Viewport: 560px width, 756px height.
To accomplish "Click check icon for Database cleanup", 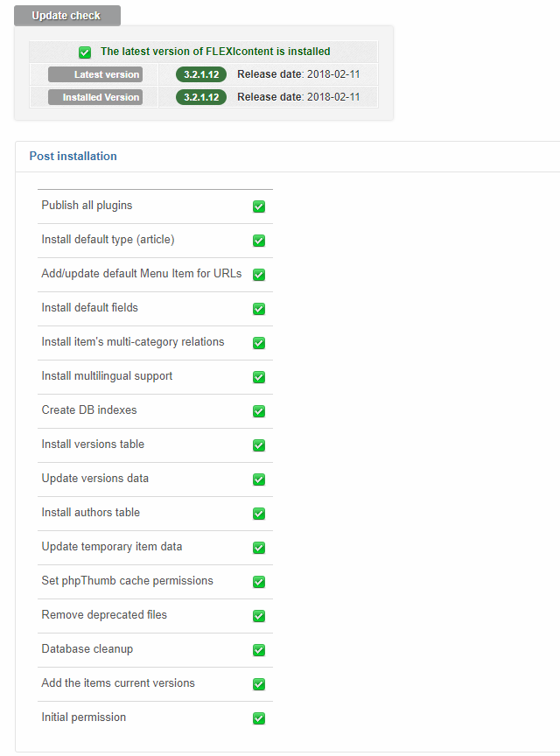I will (259, 650).
